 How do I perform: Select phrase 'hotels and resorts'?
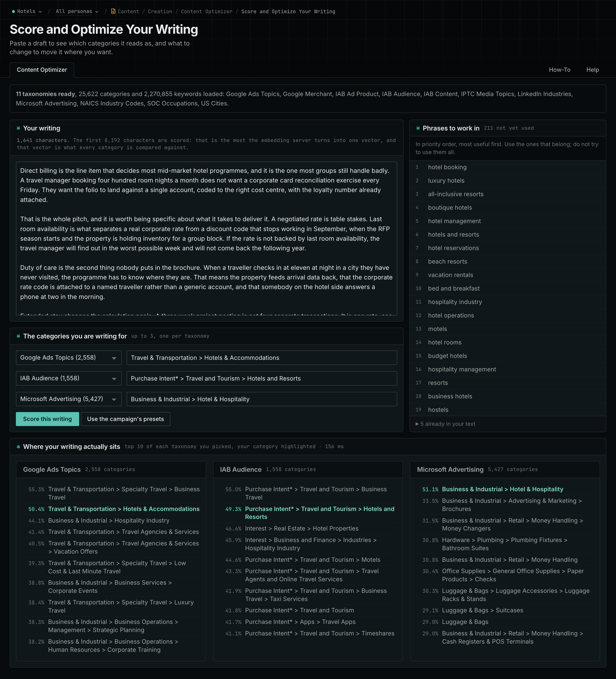click(x=507, y=235)
